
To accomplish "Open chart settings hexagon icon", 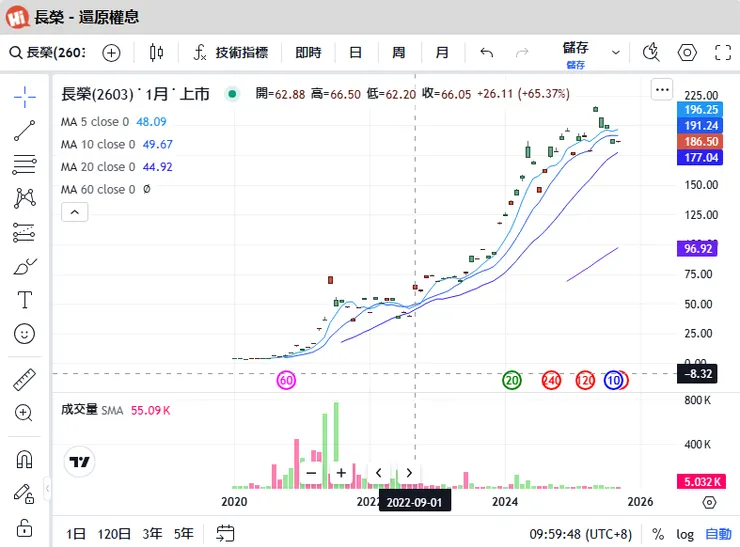I will 687,52.
